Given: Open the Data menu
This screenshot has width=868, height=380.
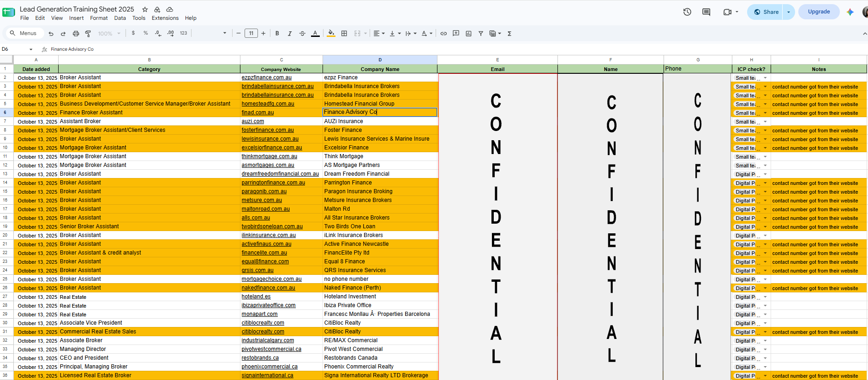Looking at the screenshot, I should click(x=120, y=18).
